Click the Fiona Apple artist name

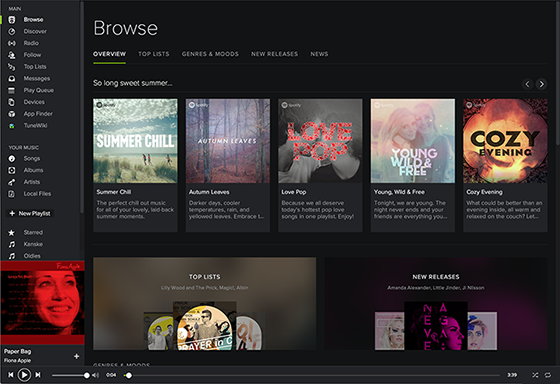(18, 360)
